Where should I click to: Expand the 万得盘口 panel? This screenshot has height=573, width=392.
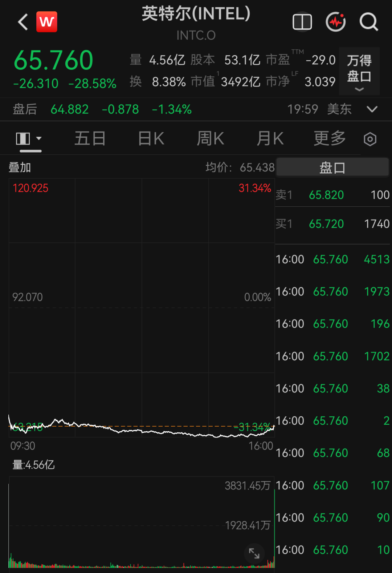[359, 71]
